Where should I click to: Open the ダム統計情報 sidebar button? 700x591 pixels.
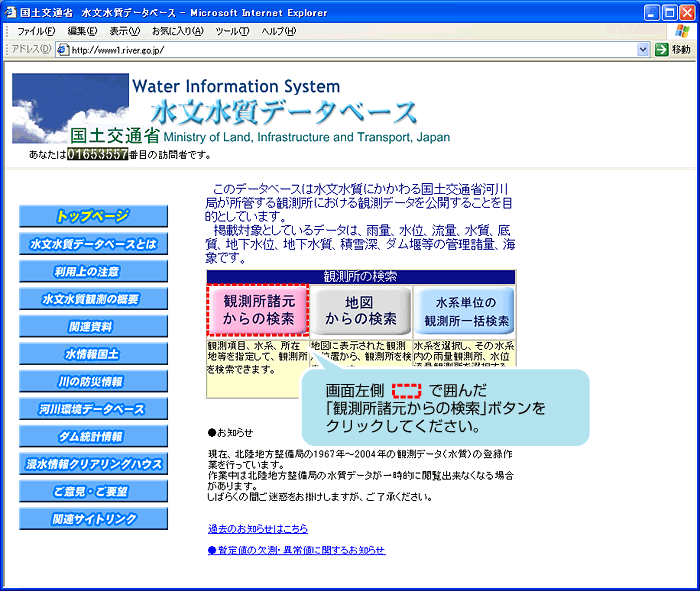[93, 436]
